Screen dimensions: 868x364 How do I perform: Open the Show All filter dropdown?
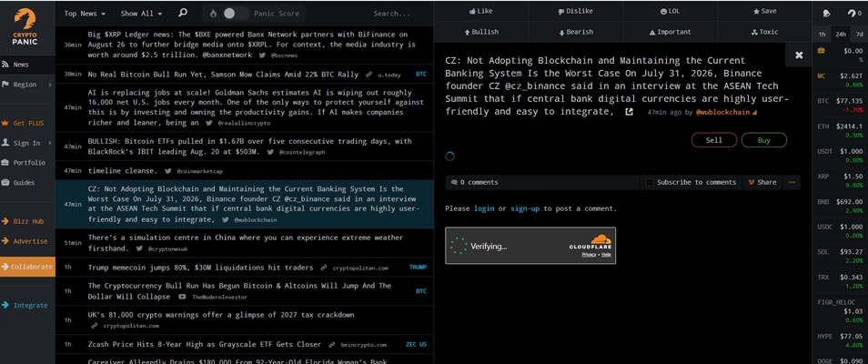(x=142, y=14)
